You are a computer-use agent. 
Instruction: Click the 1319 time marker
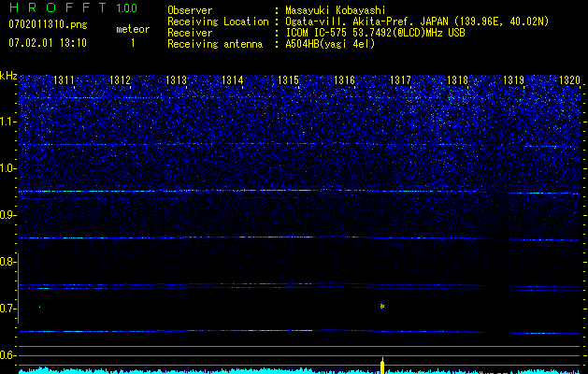[513, 80]
